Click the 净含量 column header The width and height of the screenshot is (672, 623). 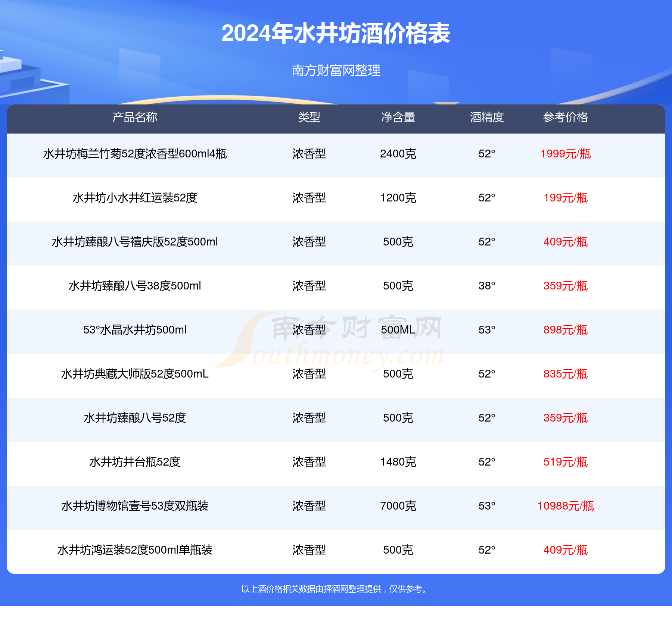pyautogui.click(x=398, y=117)
